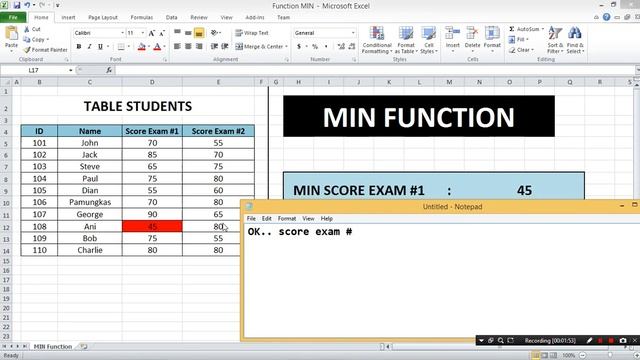Image resolution: width=640 pixels, height=360 pixels.
Task: Click Decrease Decimal icon
Action: [352, 47]
